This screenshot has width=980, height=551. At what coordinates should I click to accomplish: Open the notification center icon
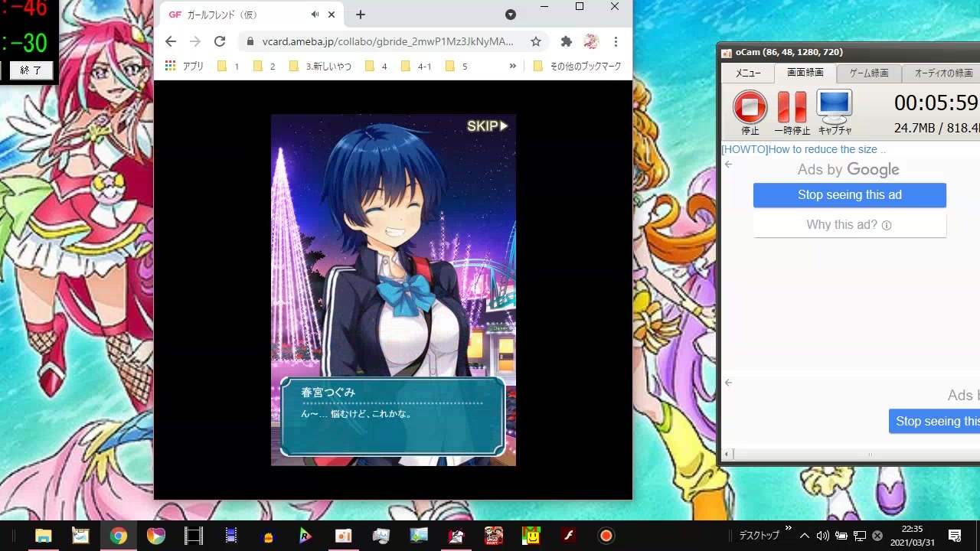(x=955, y=536)
